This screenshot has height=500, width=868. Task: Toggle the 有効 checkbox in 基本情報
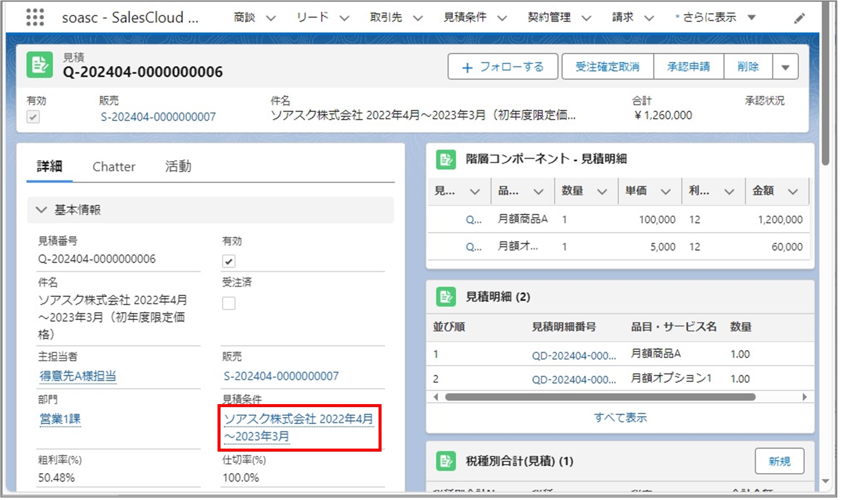click(229, 261)
